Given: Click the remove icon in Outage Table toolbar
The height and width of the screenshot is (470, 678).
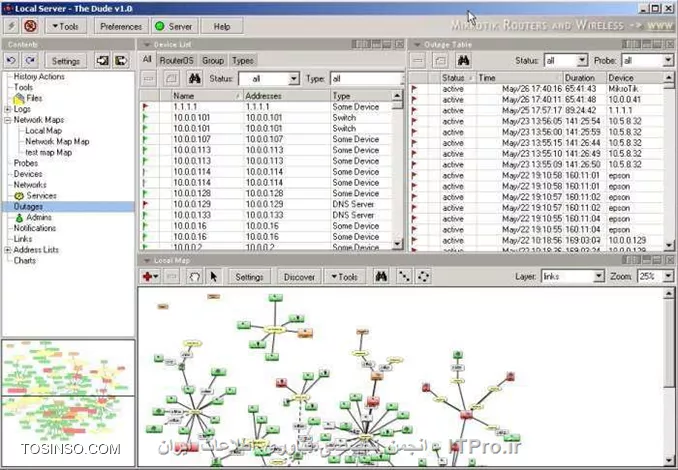Looking at the screenshot, I should click(418, 61).
